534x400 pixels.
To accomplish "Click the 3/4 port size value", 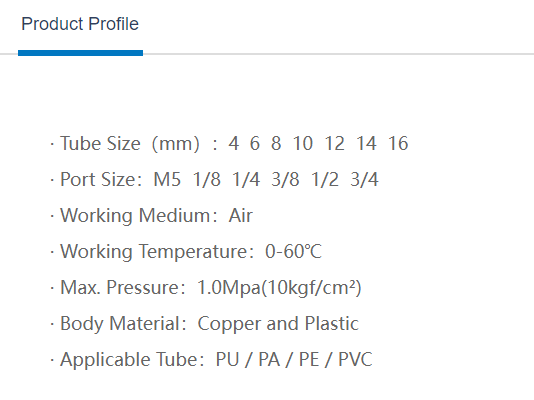I will point(364,179).
